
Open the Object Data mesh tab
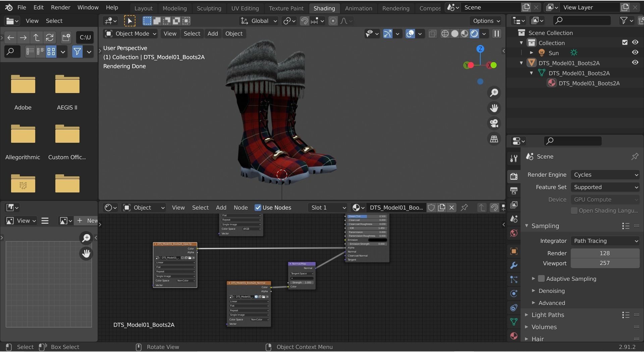point(514,322)
